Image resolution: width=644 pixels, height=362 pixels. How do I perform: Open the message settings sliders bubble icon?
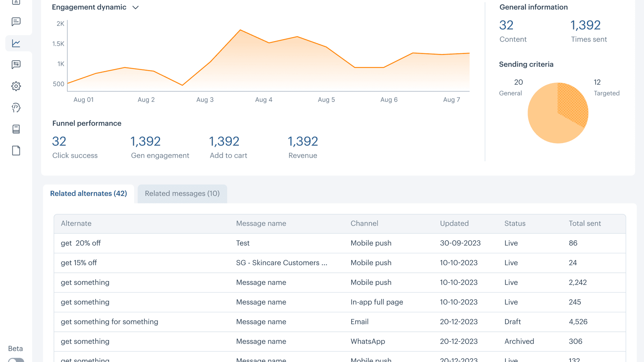point(16,65)
